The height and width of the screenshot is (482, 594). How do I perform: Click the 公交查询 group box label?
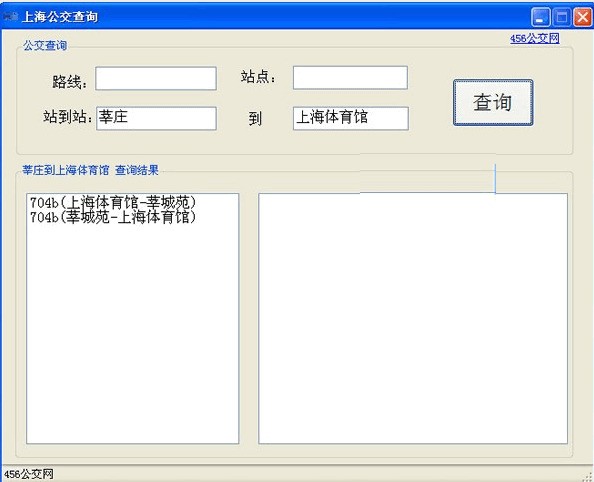45,45
